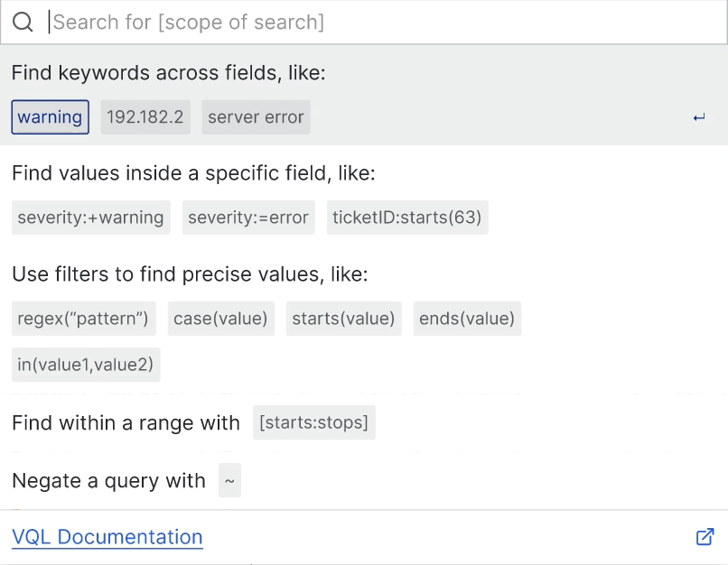This screenshot has width=728, height=565.
Task: Select the [starts:stops] range chip
Action: tap(313, 423)
